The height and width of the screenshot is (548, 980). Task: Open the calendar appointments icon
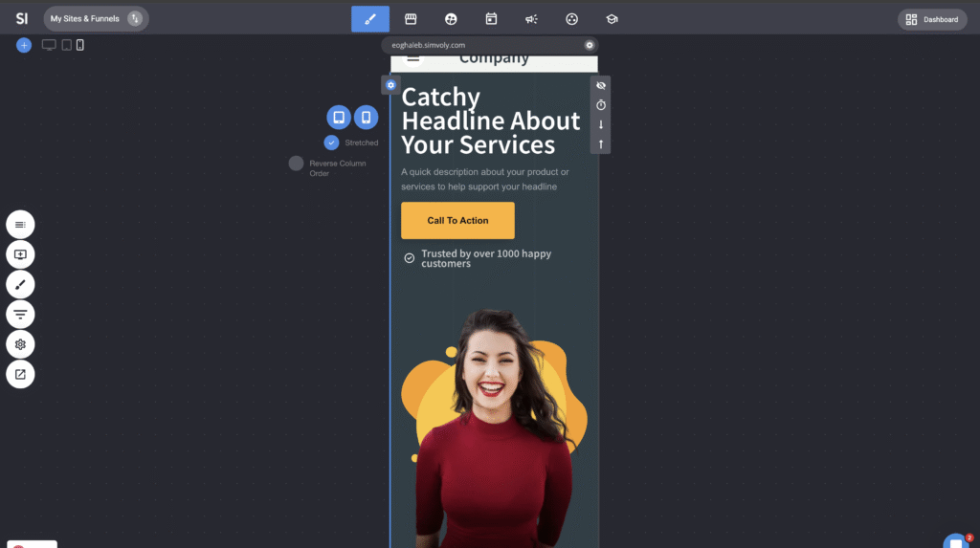[491, 19]
